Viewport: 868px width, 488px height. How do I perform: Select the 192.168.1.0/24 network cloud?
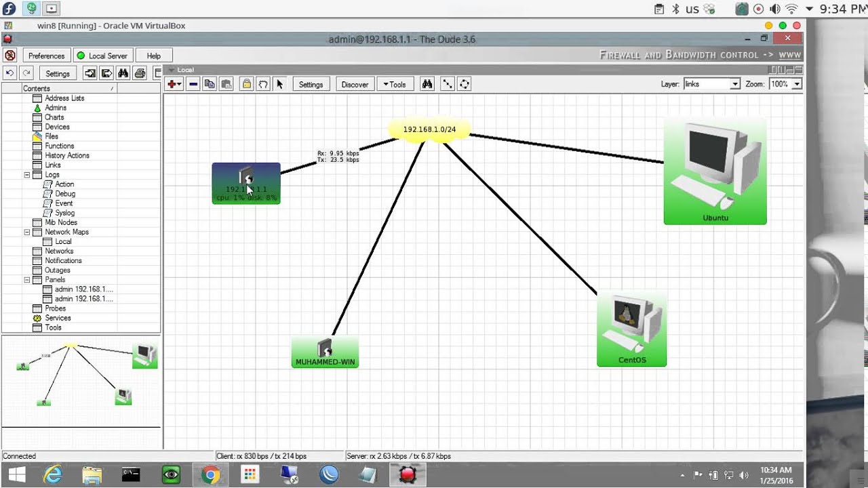(429, 129)
